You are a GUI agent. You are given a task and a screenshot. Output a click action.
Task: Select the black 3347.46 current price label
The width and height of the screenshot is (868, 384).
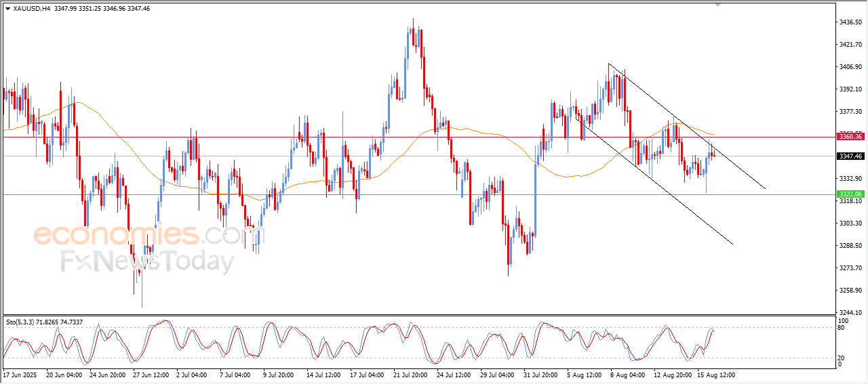click(x=850, y=156)
